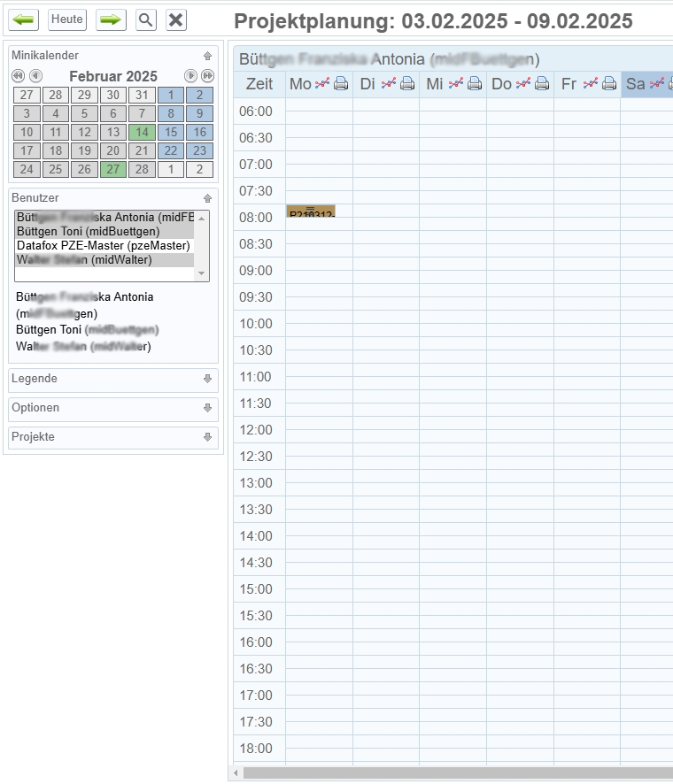673x784 pixels.
Task: Open chart icon for Fr column
Action: pos(591,83)
